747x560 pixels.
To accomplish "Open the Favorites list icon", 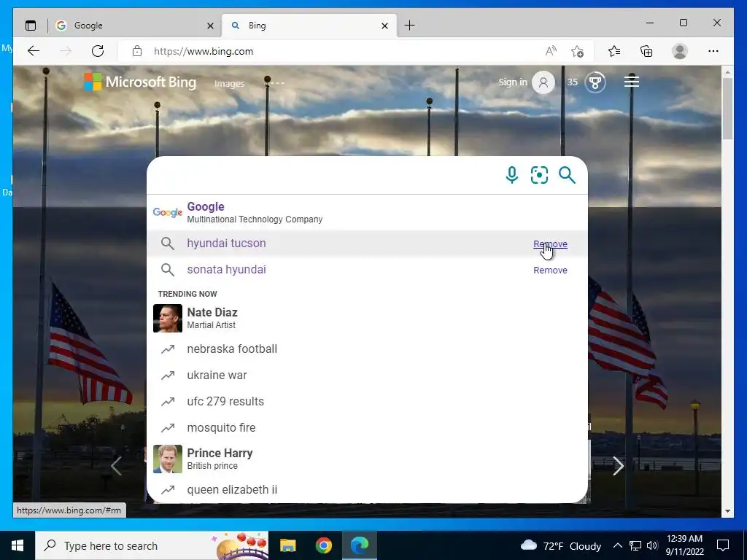I will click(614, 51).
